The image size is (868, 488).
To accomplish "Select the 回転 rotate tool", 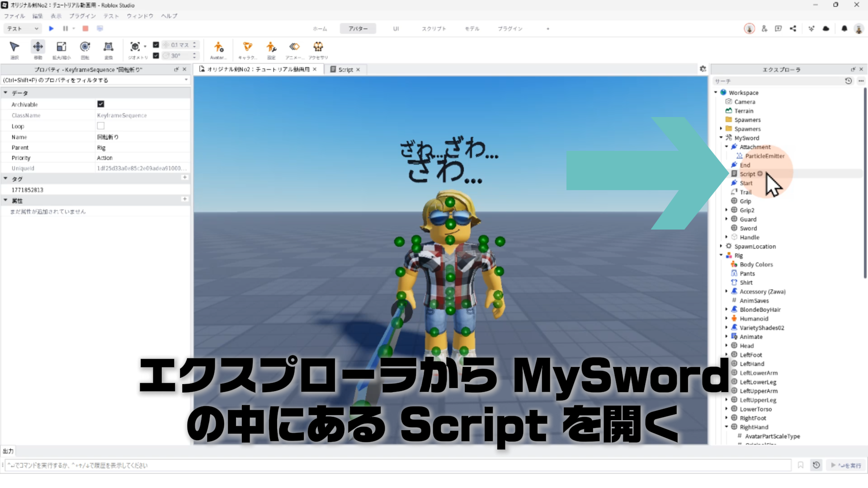I will pos(85,47).
